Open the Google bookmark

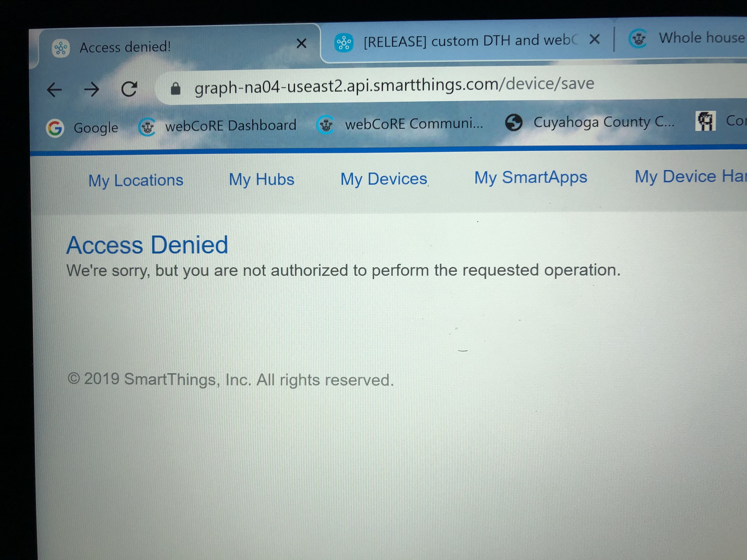82,128
